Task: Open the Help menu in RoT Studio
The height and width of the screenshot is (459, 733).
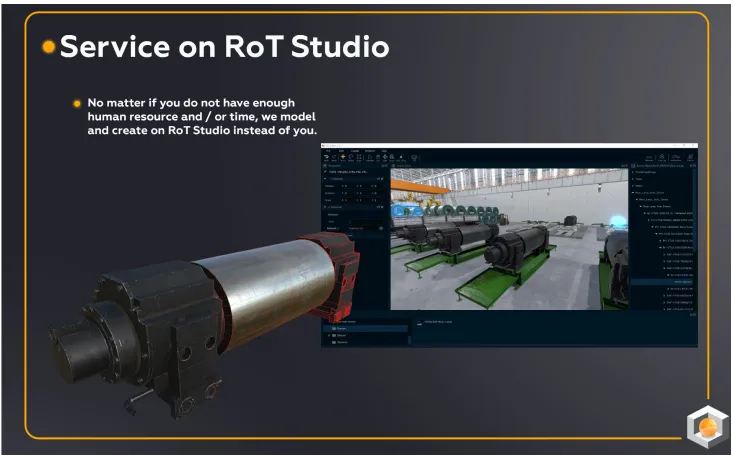Action: click(x=384, y=151)
